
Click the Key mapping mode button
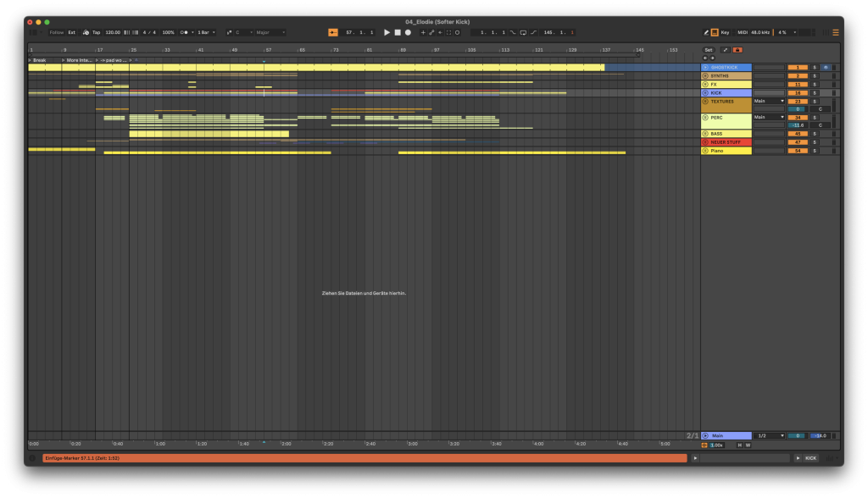[x=725, y=32]
